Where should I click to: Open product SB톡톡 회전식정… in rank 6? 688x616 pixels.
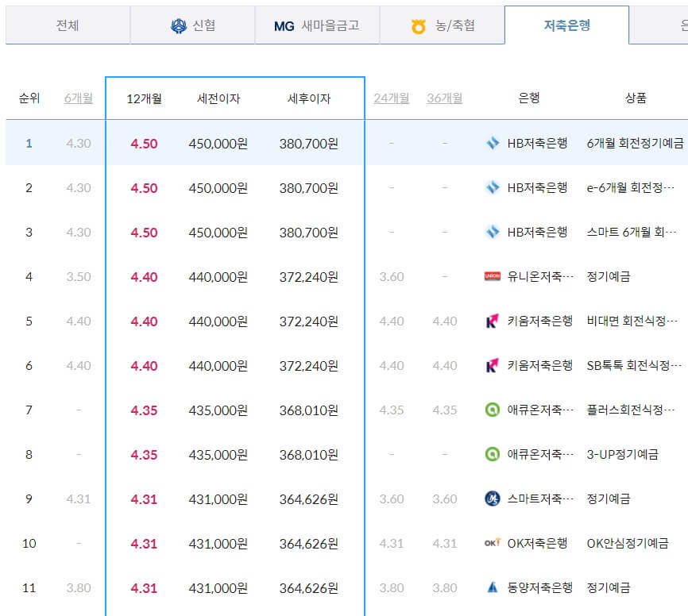[634, 365]
